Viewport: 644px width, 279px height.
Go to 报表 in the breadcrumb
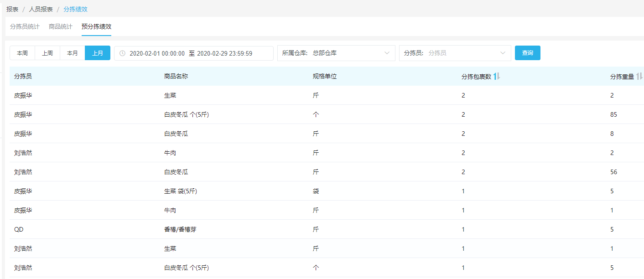(12, 9)
